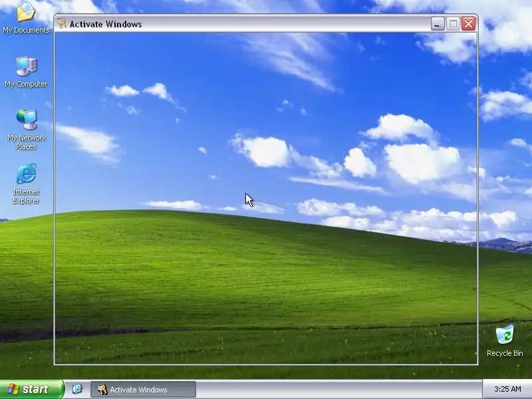Click the Activate Windows title bar icon

62,24
